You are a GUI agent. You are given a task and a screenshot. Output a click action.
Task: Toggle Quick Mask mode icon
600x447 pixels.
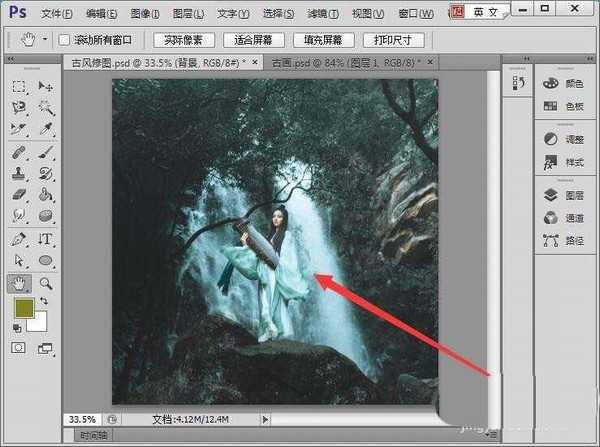19,347
